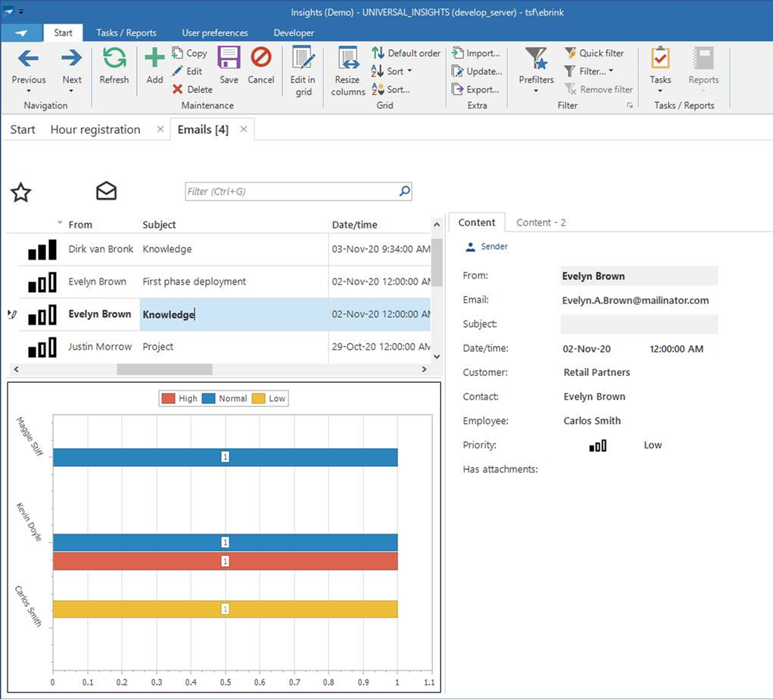
Task: Go to Next record arrow icon
Action: click(x=71, y=58)
